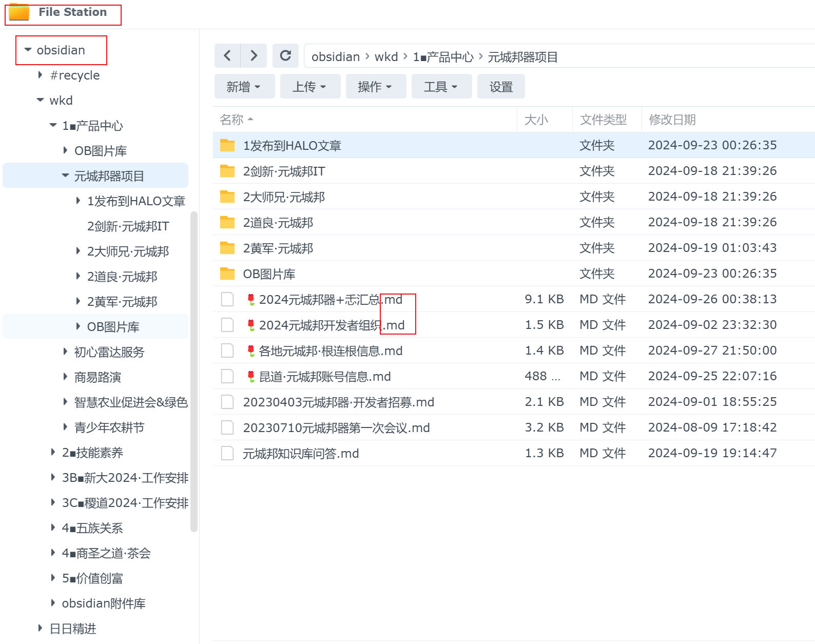Select file name 20230710元城邦器第一次会议.md
The width and height of the screenshot is (815, 644).
(337, 428)
